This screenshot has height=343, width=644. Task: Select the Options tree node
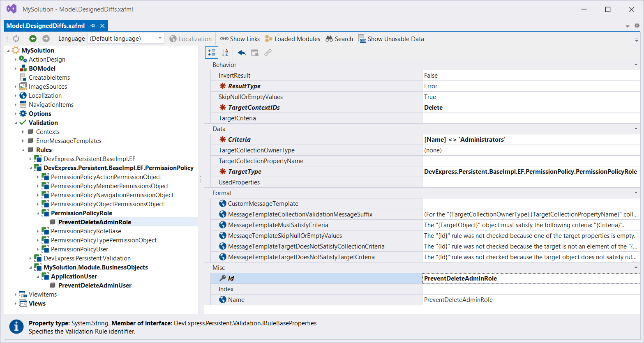(40, 114)
